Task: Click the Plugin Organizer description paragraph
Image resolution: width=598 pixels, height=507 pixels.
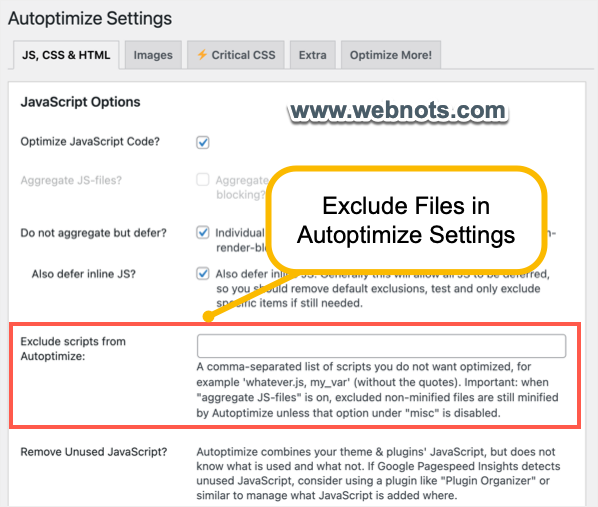Action: [378, 473]
